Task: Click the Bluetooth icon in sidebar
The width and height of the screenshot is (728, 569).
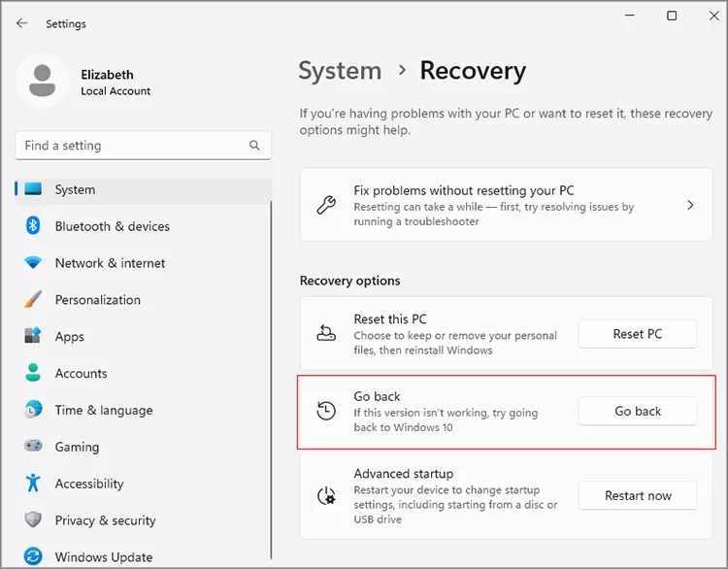Action: coord(33,225)
